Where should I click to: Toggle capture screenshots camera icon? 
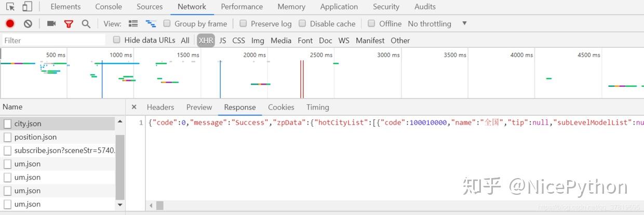click(51, 23)
